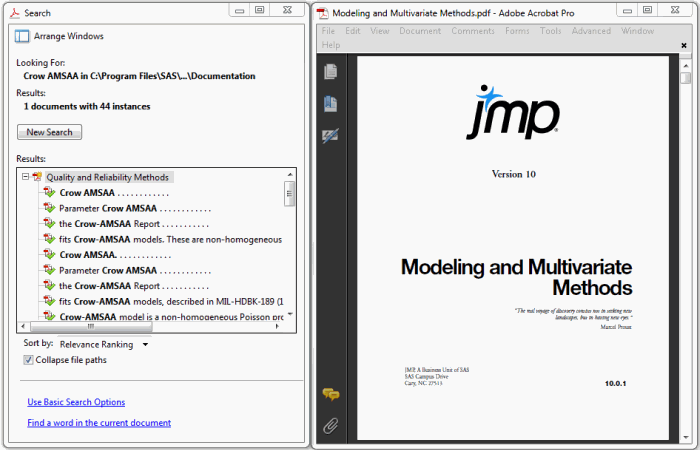Maximize the Search window
The width and height of the screenshot is (700, 450).
(259, 10)
